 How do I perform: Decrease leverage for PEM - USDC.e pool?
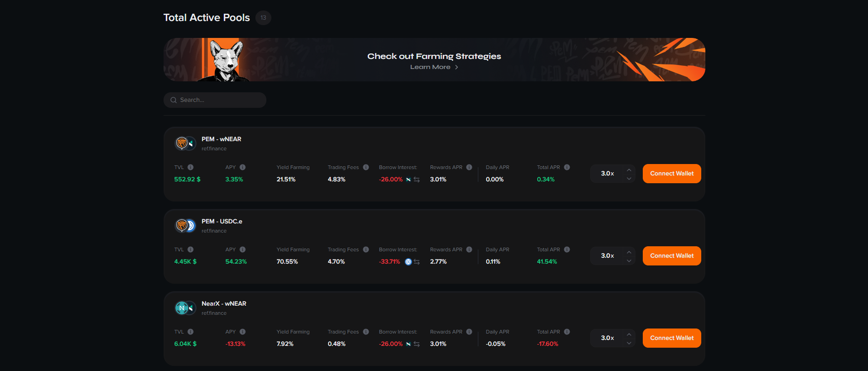pos(629,260)
